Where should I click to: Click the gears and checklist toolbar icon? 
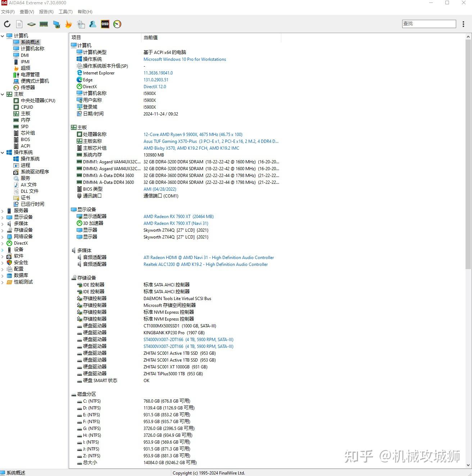point(81,24)
